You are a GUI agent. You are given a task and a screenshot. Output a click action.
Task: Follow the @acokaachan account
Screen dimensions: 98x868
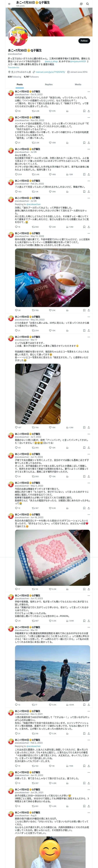coord(84,41)
